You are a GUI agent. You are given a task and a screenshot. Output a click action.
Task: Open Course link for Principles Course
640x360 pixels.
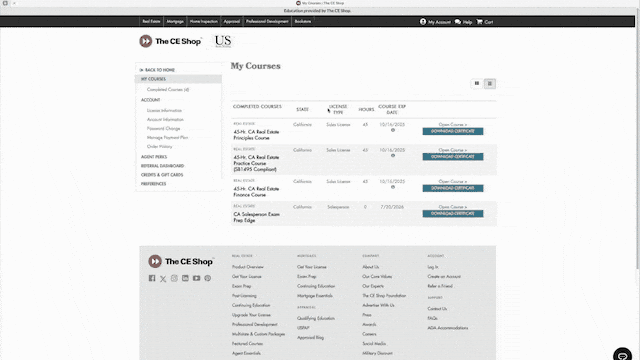coord(453,124)
